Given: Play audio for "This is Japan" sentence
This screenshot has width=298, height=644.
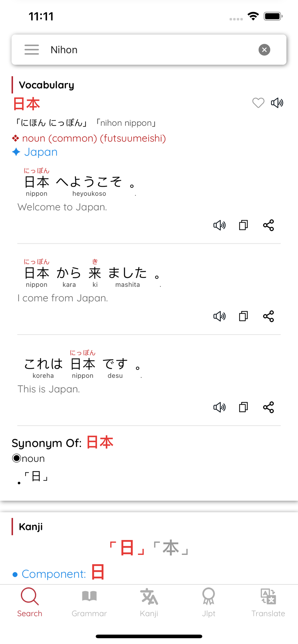Looking at the screenshot, I should click(219, 407).
